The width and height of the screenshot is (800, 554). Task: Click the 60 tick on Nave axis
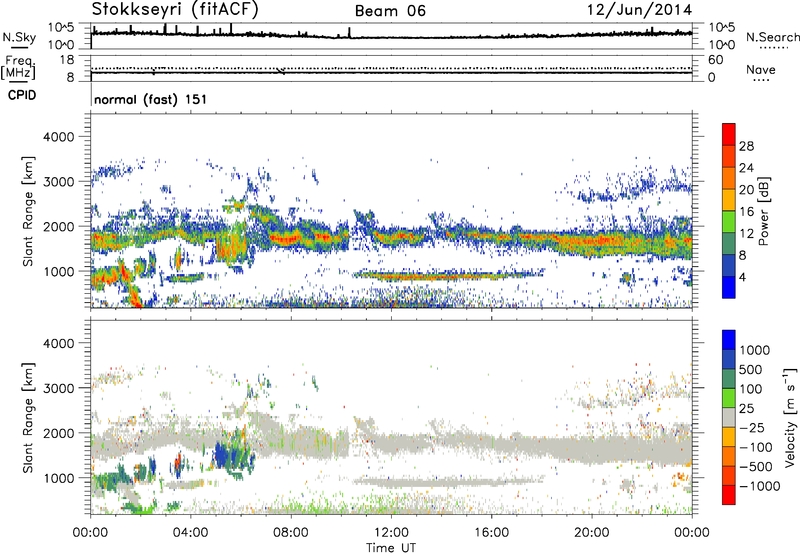point(715,60)
